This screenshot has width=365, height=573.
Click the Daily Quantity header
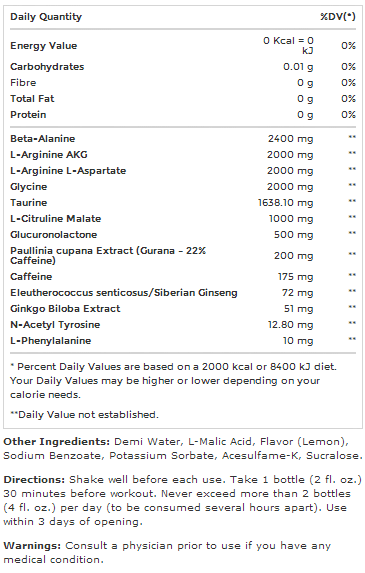tap(46, 17)
